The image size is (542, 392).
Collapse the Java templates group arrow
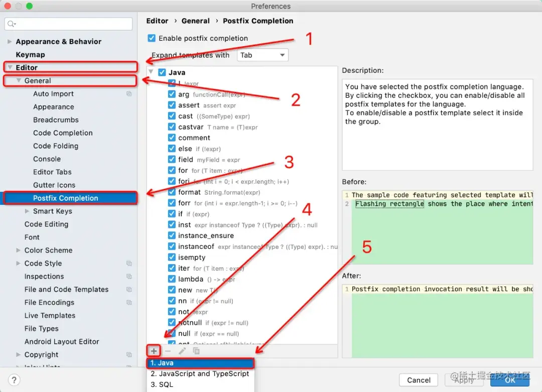click(151, 72)
